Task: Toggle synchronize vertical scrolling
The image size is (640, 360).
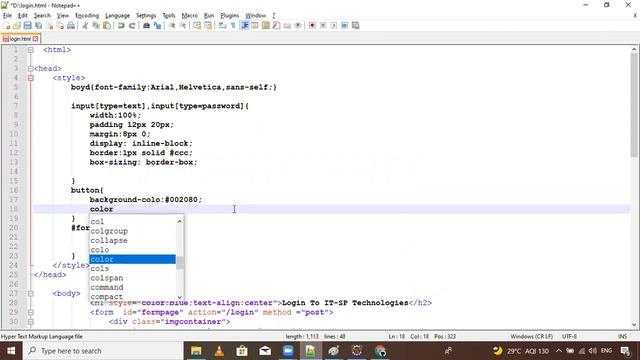Action: pos(197,25)
